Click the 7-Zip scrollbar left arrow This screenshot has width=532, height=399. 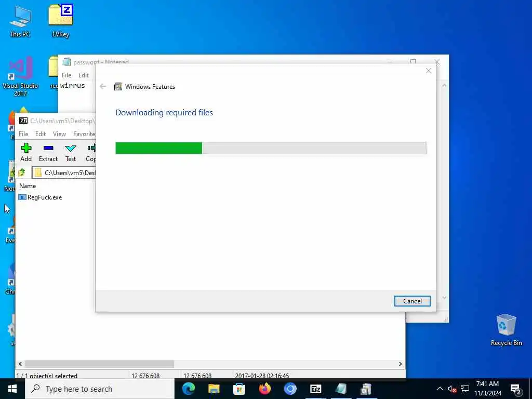(20, 364)
